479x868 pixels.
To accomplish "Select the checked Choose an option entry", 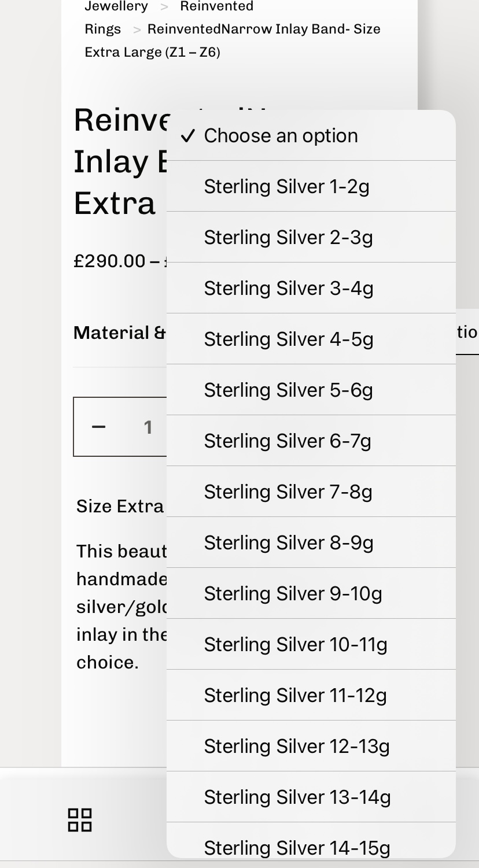I will (281, 136).
